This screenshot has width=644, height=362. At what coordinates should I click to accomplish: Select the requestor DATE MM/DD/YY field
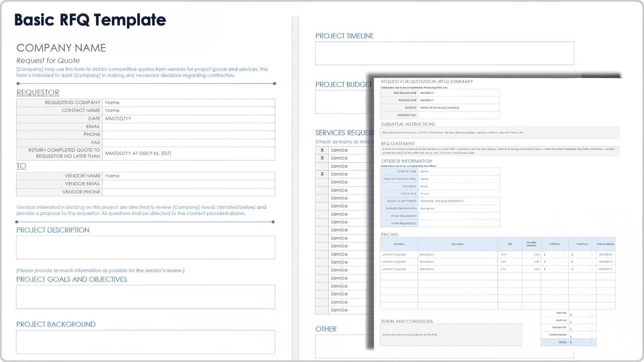(189, 119)
